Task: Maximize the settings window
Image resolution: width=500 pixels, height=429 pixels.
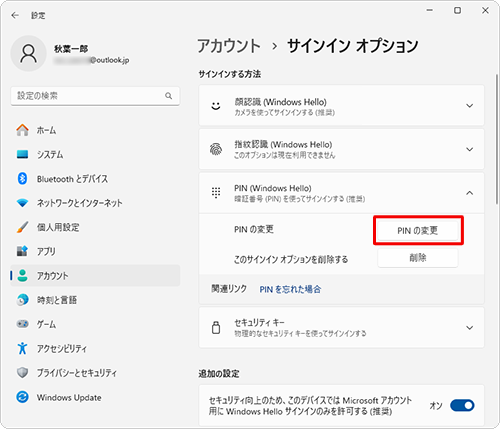Action: click(x=458, y=10)
